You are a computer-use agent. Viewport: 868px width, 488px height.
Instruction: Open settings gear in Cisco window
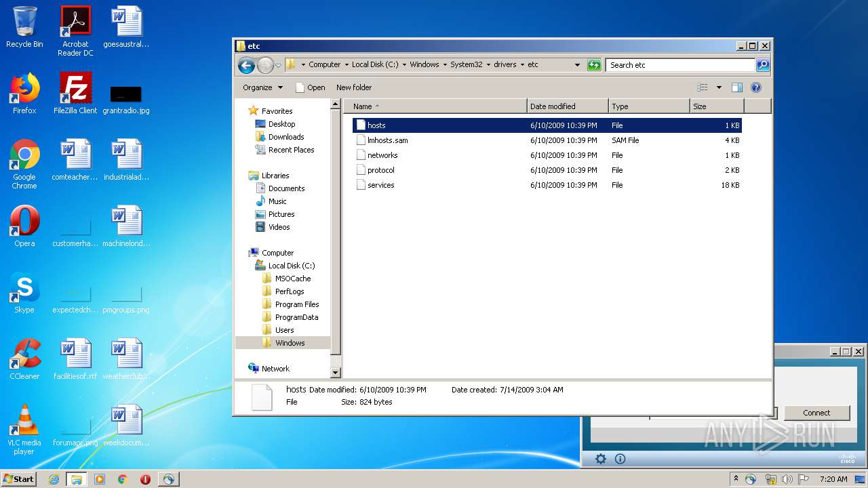click(x=600, y=459)
